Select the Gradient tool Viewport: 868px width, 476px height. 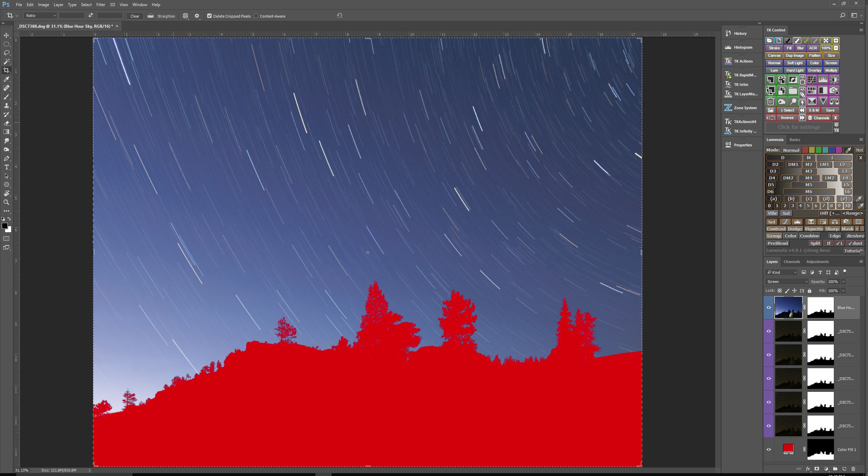pos(6,132)
